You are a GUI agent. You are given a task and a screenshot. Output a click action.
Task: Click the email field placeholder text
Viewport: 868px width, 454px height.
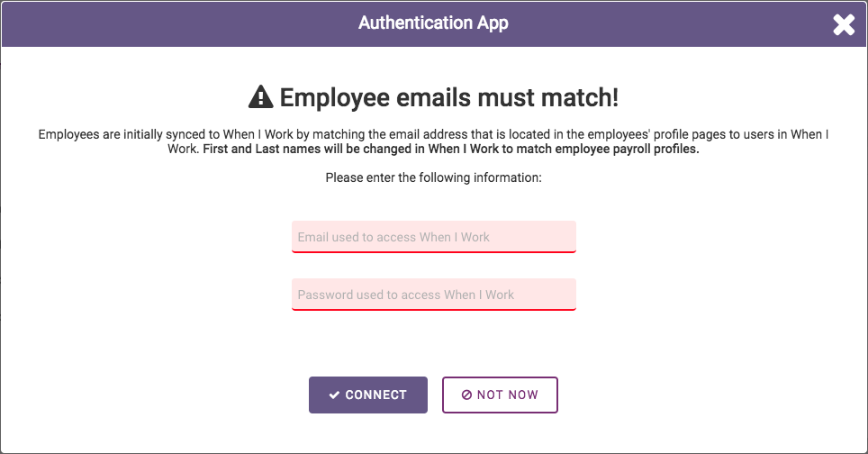pos(393,237)
